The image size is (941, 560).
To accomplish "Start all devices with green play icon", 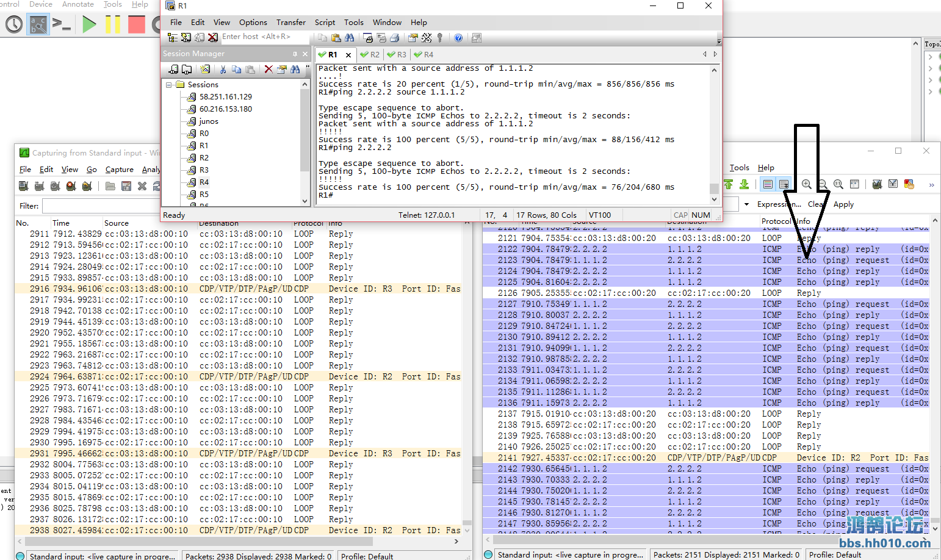I will click(89, 24).
